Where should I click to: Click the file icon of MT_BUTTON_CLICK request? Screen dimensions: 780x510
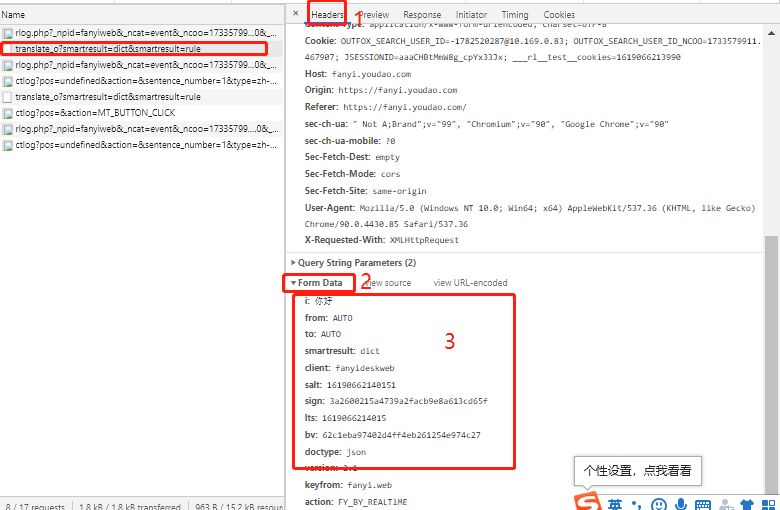[7, 113]
